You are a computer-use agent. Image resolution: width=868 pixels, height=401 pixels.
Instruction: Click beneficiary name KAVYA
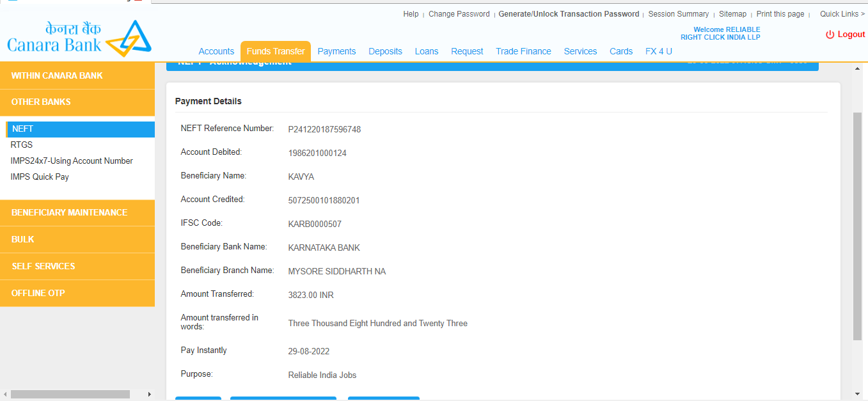[301, 177]
